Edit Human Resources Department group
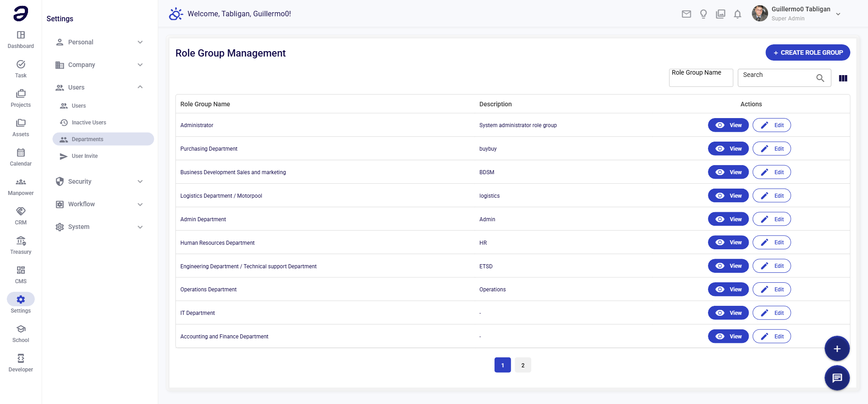Viewport: 868px width, 404px height. coord(772,242)
